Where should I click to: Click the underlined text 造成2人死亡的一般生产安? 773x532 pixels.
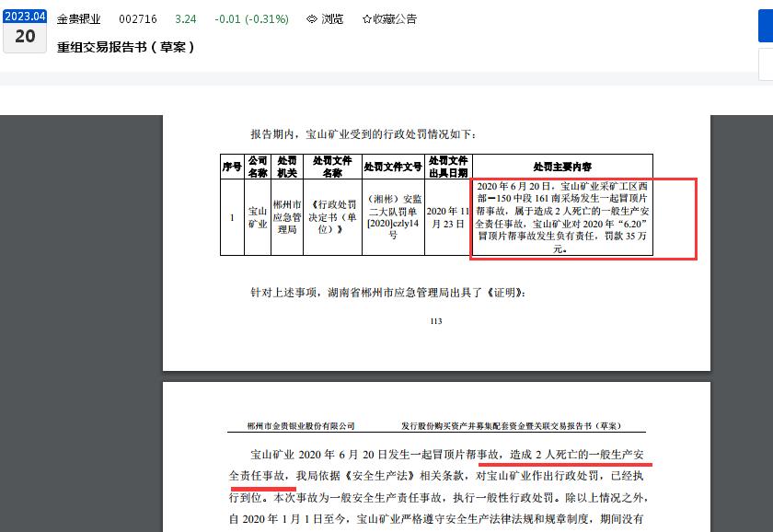tap(576, 455)
